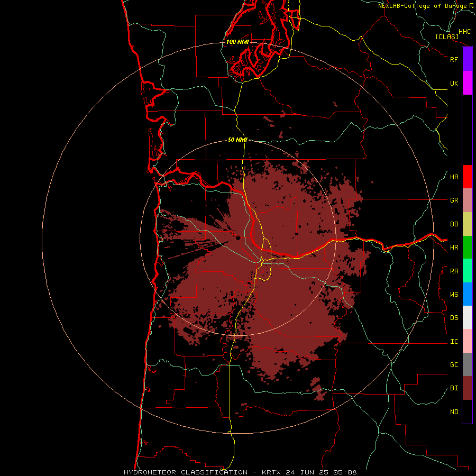Click the Hydrometeor Classification title caption
The width and height of the screenshot is (476, 476).
point(186,472)
